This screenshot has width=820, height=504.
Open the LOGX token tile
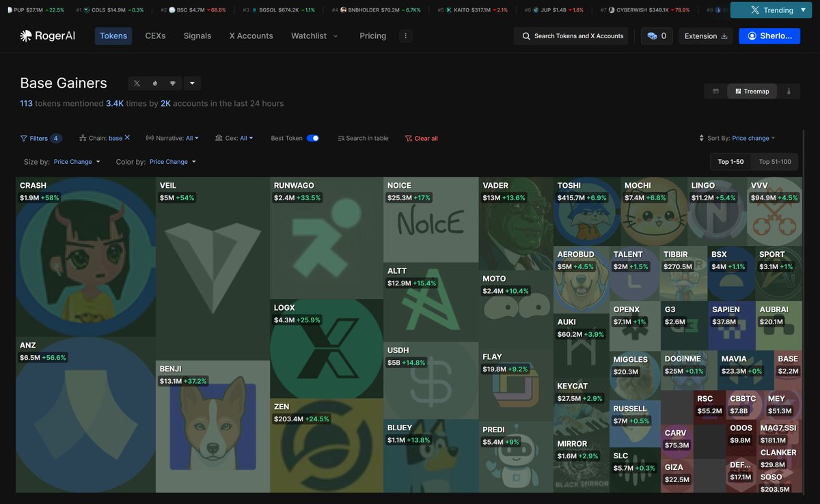[x=327, y=349]
